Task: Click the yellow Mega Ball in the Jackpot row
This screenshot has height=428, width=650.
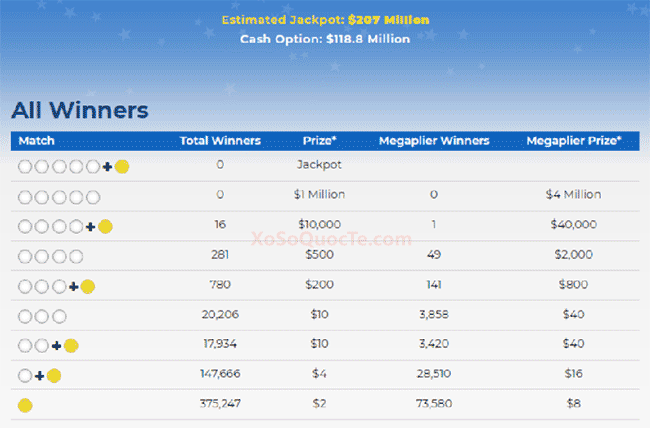Action: (x=121, y=166)
